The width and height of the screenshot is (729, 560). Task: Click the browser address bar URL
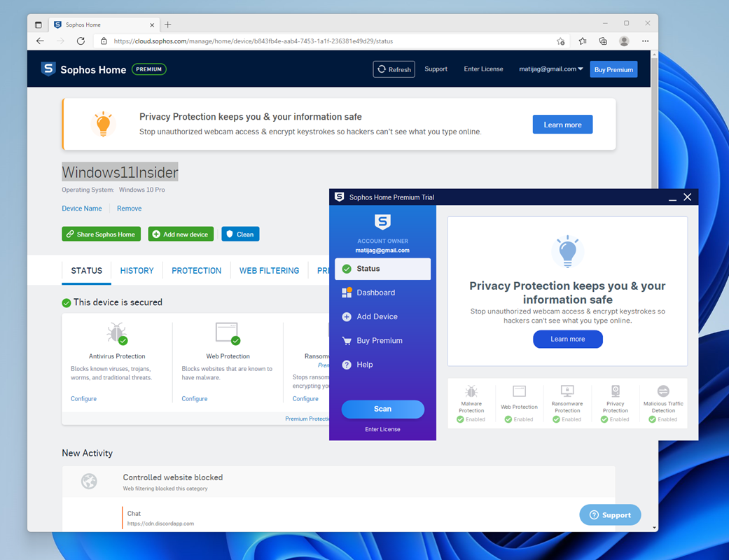[x=254, y=41]
